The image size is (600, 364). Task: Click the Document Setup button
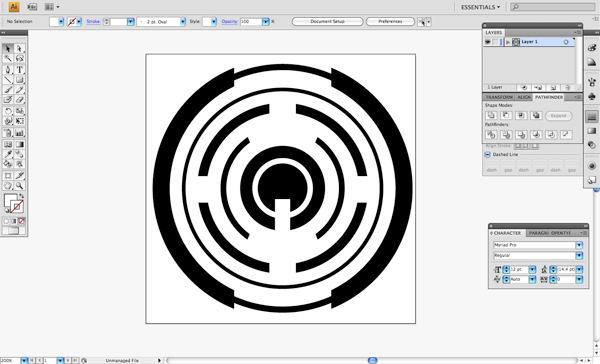tap(328, 21)
